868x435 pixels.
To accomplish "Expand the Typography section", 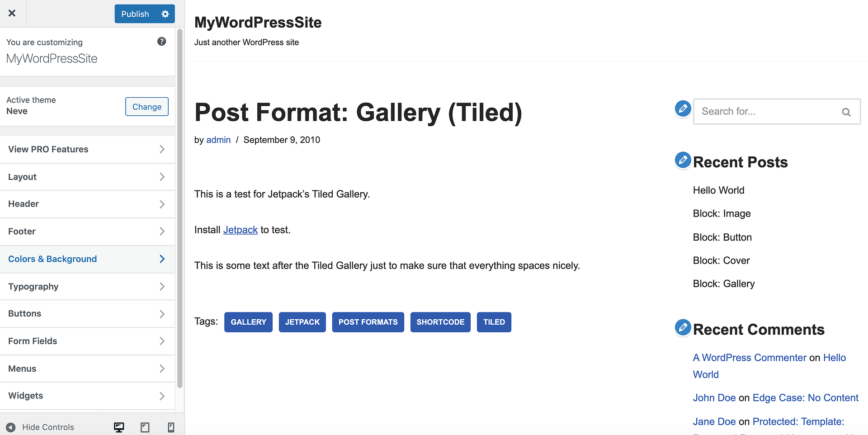I will [x=87, y=286].
